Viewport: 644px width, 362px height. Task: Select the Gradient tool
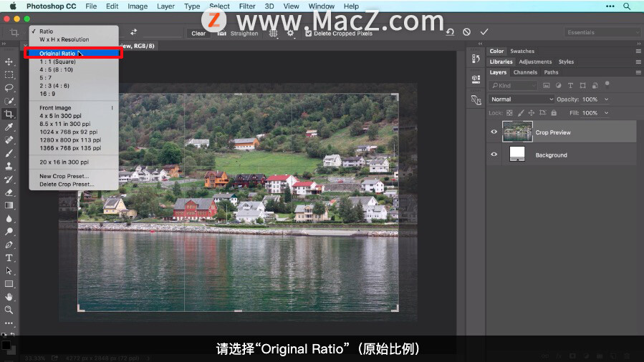click(x=9, y=205)
